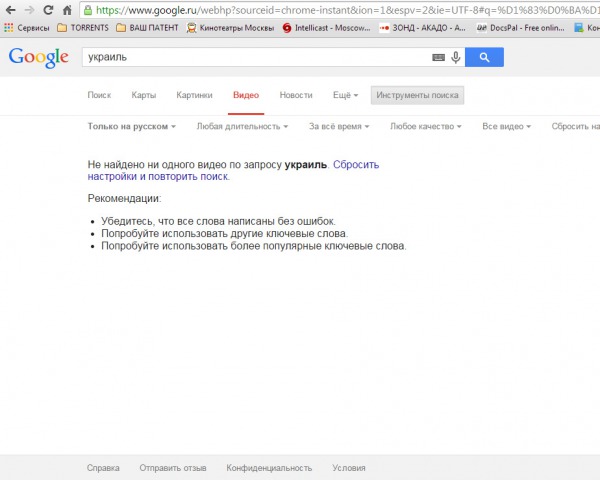Open the Intellicast - Moscow bookmark
Image resolution: width=600 pixels, height=480 pixels.
[326, 28]
